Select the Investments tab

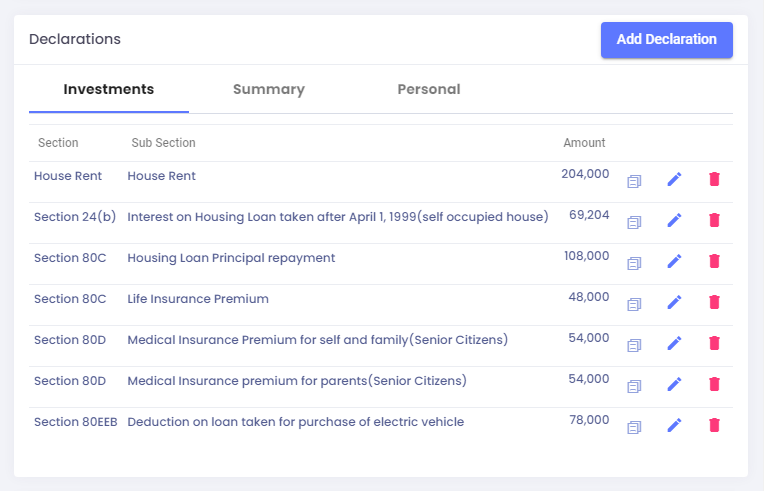[109, 89]
